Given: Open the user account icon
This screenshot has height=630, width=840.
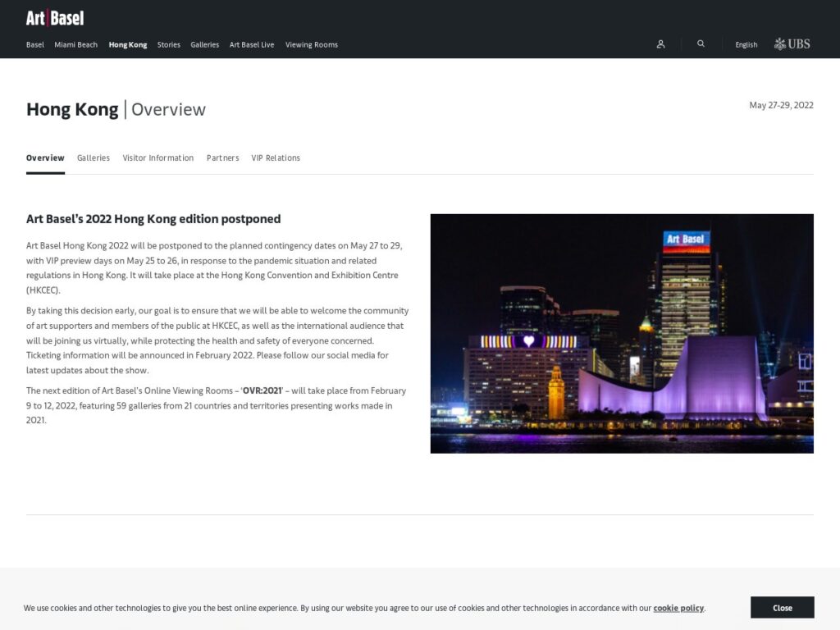Looking at the screenshot, I should 660,44.
